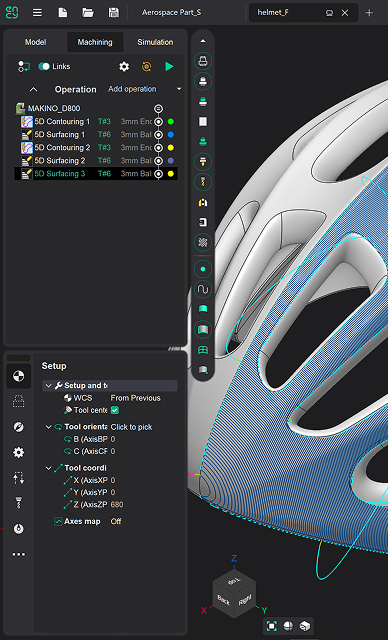This screenshot has height=640, width=388.
Task: Click the outlined machine icon in toolbar
Action: click(203, 62)
